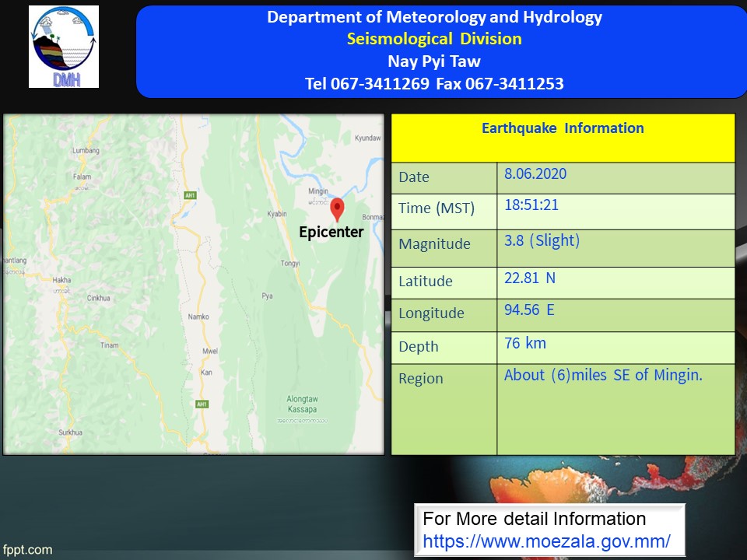
Task: Click the AH1 road shield near Kyabin
Action: 190,195
